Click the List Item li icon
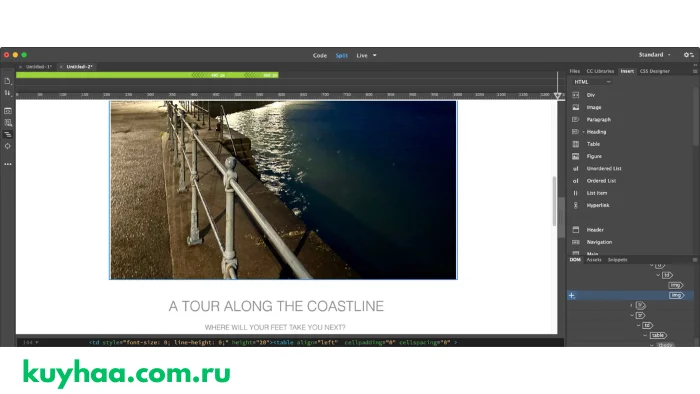The image size is (700, 394). coord(576,193)
